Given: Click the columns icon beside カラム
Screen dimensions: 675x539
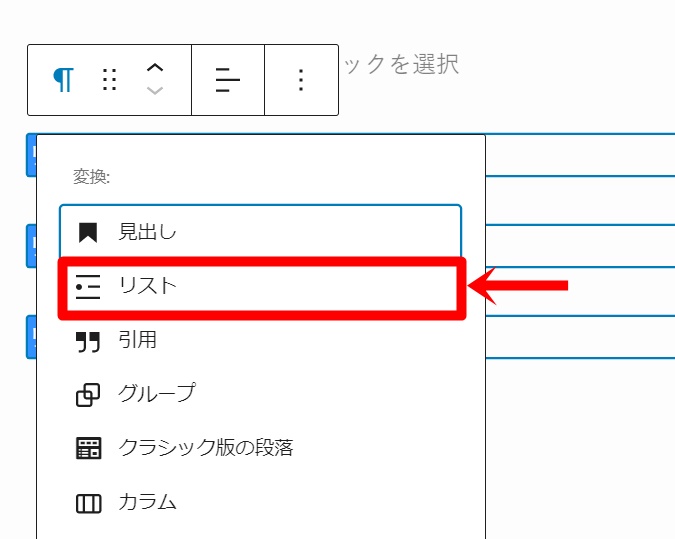Looking at the screenshot, I should pyautogui.click(x=88, y=503).
